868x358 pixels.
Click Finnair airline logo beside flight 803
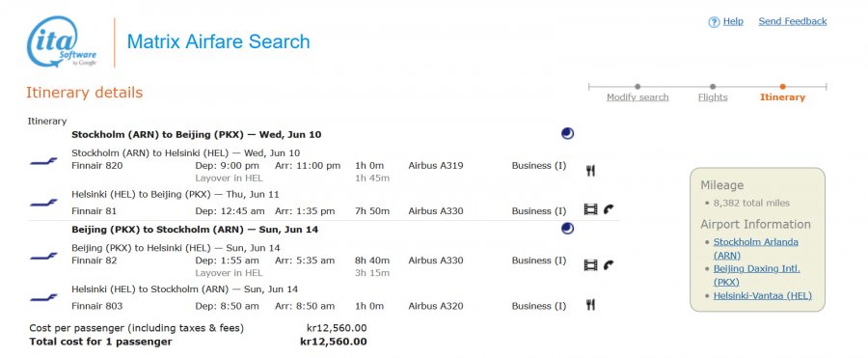pyautogui.click(x=43, y=297)
